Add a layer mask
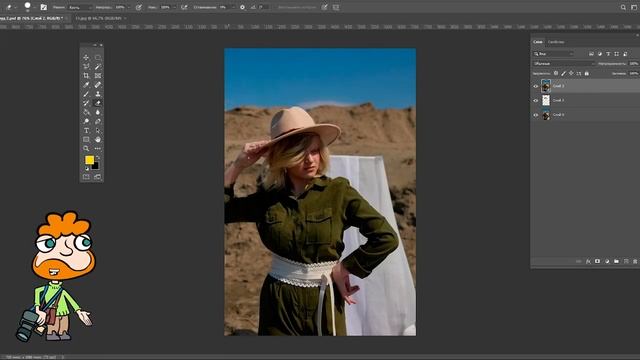 coord(598,261)
